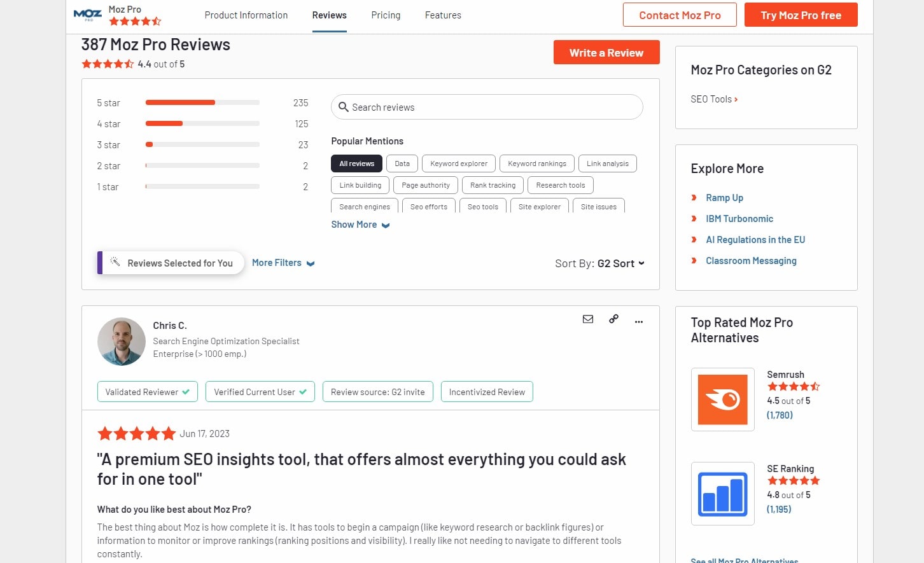Click the Semrush logo thumbnail

723,400
